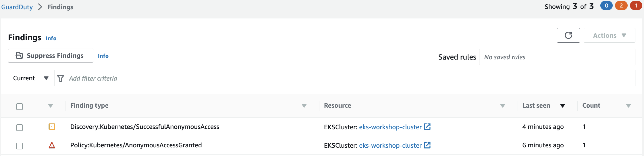Click the red high-severity count badge

coord(636,6)
